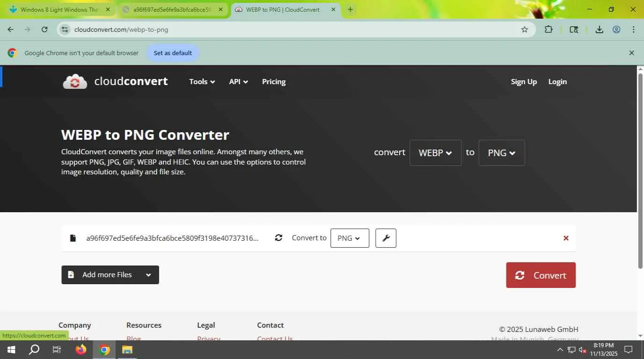Close the a96f697ed5e6fe9a3bfca6bce58 tab
Screen dimensions: 644x359
click(221, 9)
